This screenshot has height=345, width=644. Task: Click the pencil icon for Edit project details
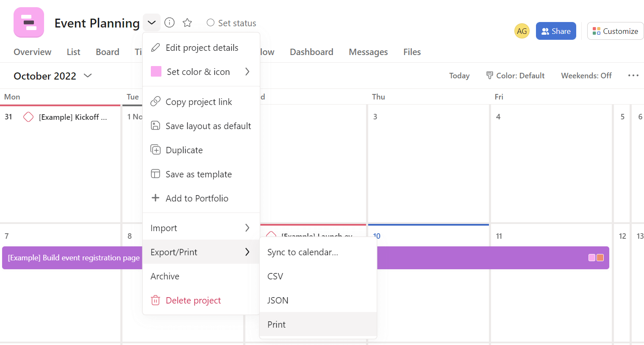pos(155,47)
